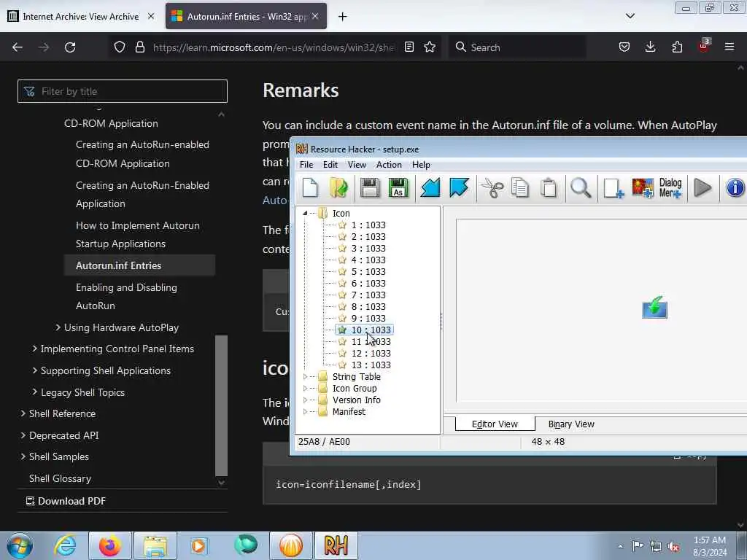The width and height of the screenshot is (747, 560).
Task: Click the Firefox URL address bar
Action: click(274, 47)
